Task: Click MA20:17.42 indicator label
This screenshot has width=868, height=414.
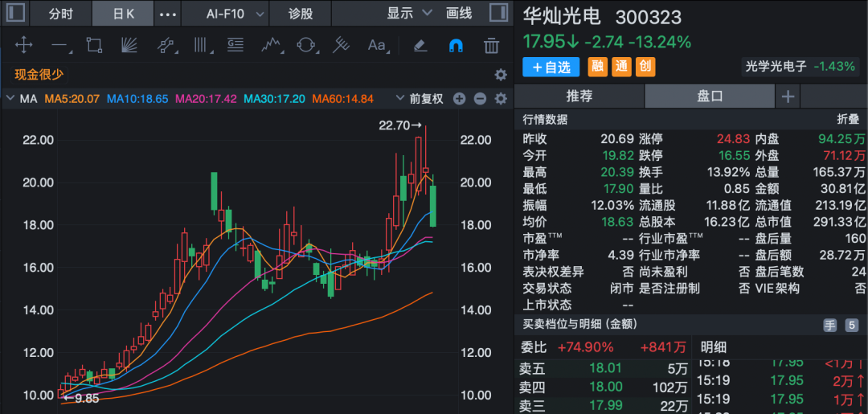Action: (x=206, y=99)
